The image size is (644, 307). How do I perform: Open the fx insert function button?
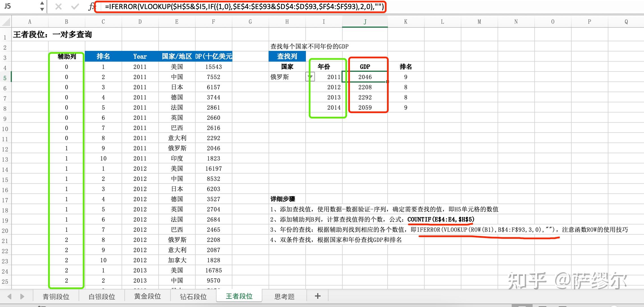click(91, 7)
